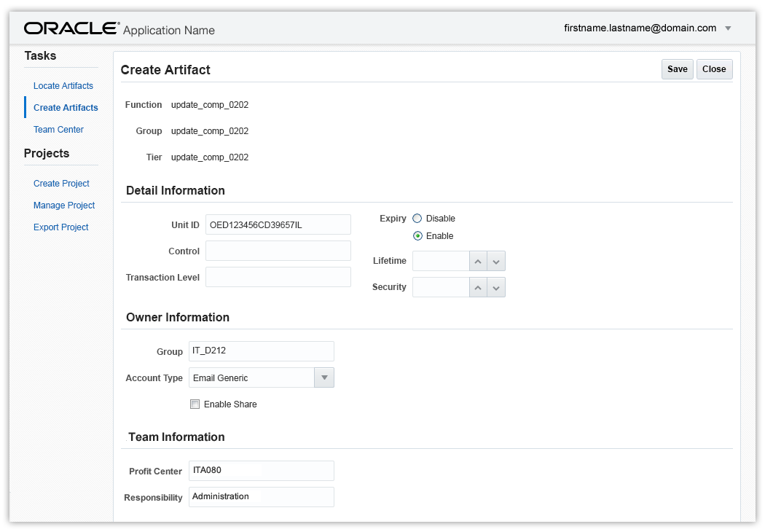Viewport: 765px width, 532px height.
Task: Focus the Unit ID text field
Action: [x=278, y=224]
